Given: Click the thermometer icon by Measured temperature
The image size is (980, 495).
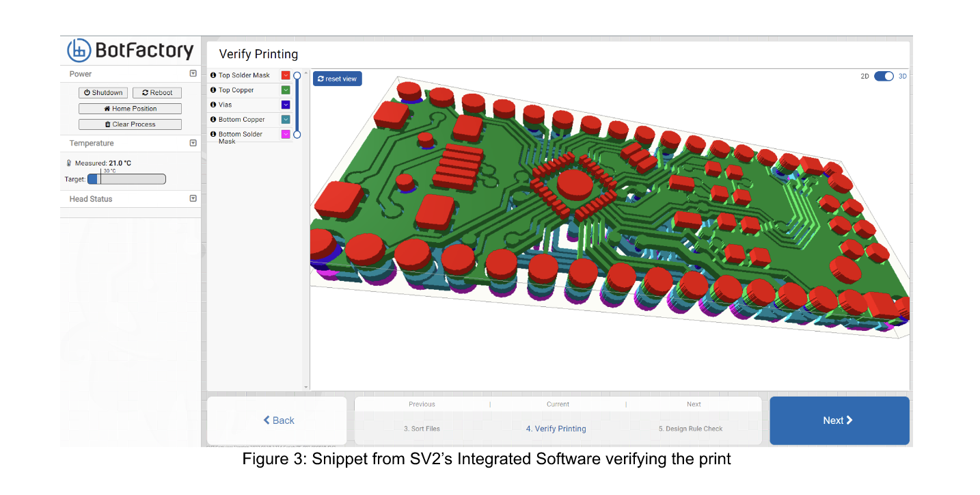Looking at the screenshot, I should [69, 163].
